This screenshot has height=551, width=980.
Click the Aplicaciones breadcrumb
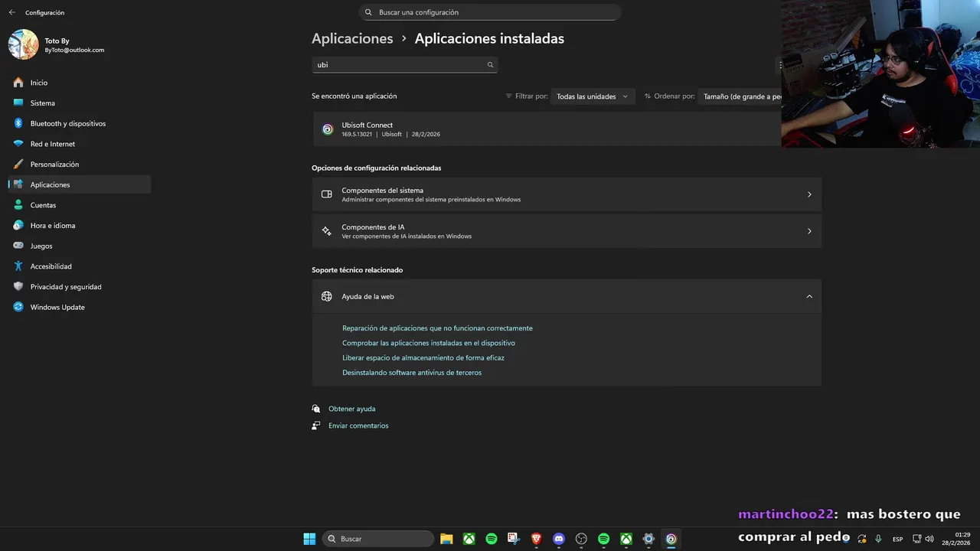(x=352, y=38)
